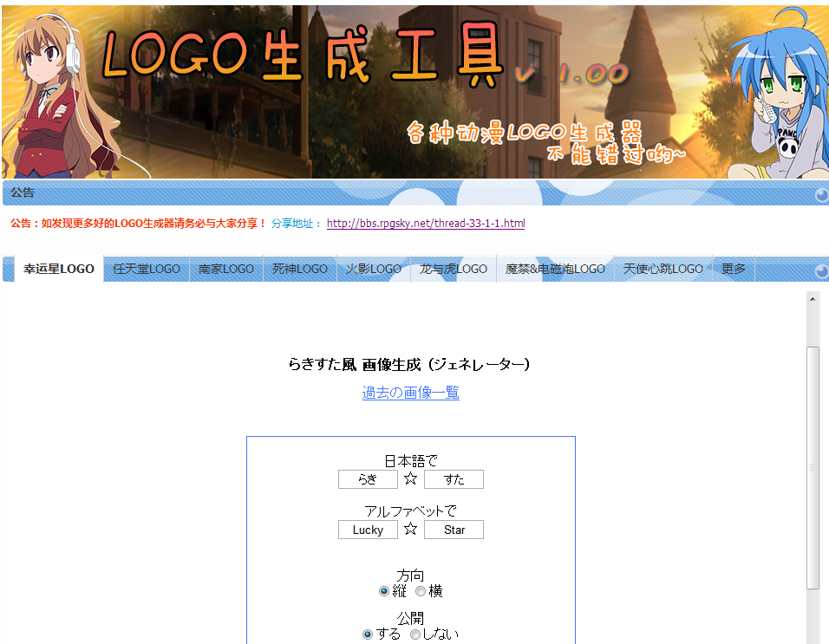Viewport: 829px width, 644px height.
Task: Click the 方向 label
Action: (x=411, y=576)
